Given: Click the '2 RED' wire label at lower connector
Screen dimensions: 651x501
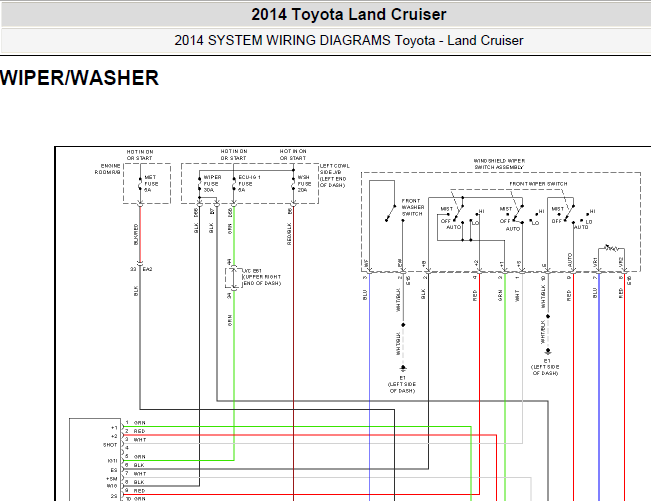Looking at the screenshot, I should pos(136,431).
